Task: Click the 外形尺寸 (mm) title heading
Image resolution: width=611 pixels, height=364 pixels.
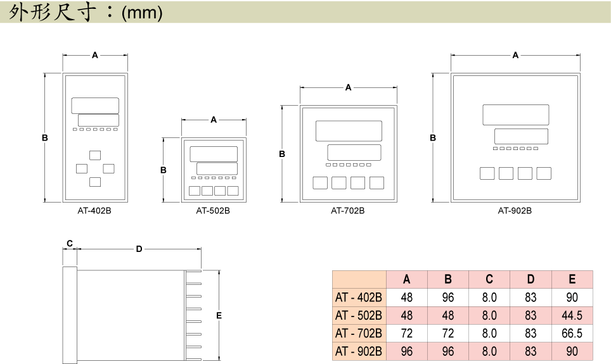Action: (x=86, y=12)
